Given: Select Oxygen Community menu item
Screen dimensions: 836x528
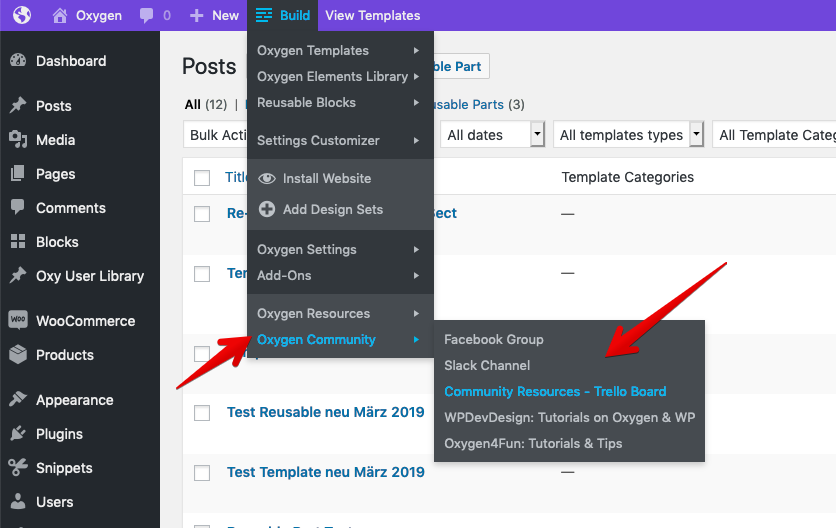Looking at the screenshot, I should coord(340,340).
